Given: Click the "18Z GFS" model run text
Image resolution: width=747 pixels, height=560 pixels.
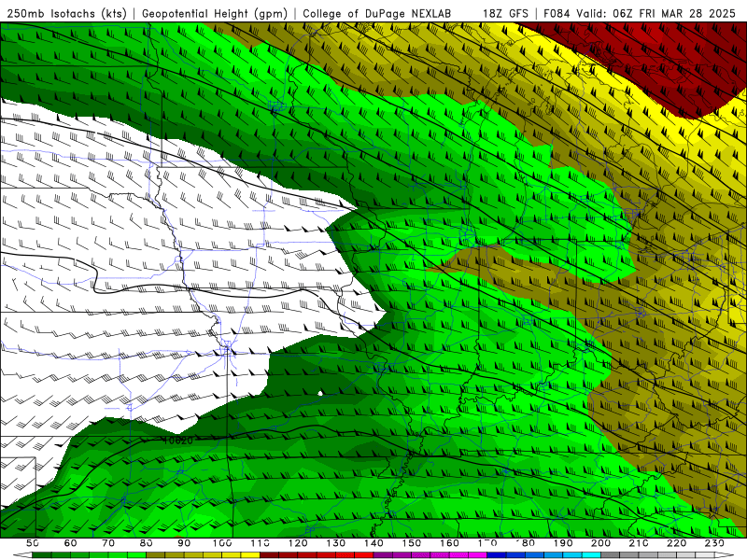Looking at the screenshot, I should [x=505, y=13].
